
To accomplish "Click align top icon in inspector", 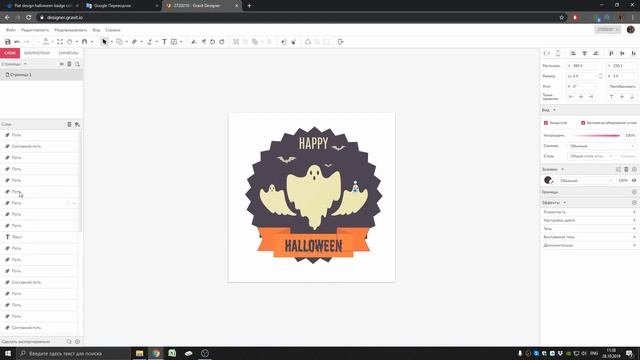I will 611,53.
